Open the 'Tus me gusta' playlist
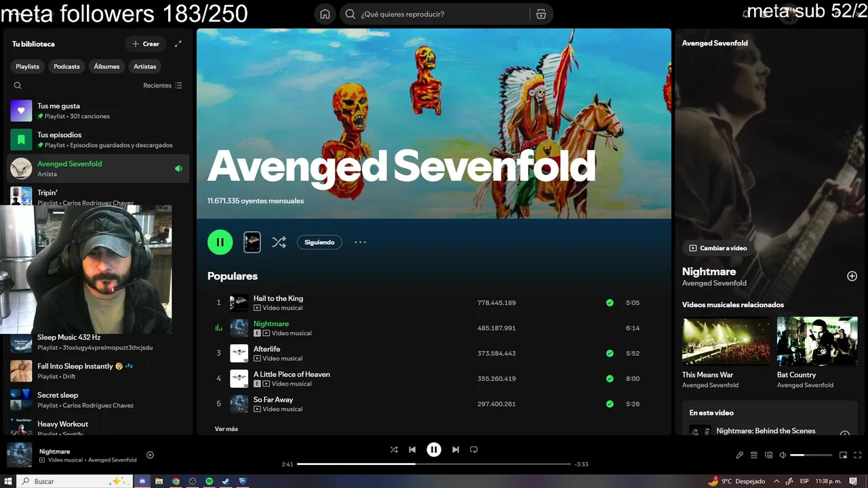 [98, 110]
